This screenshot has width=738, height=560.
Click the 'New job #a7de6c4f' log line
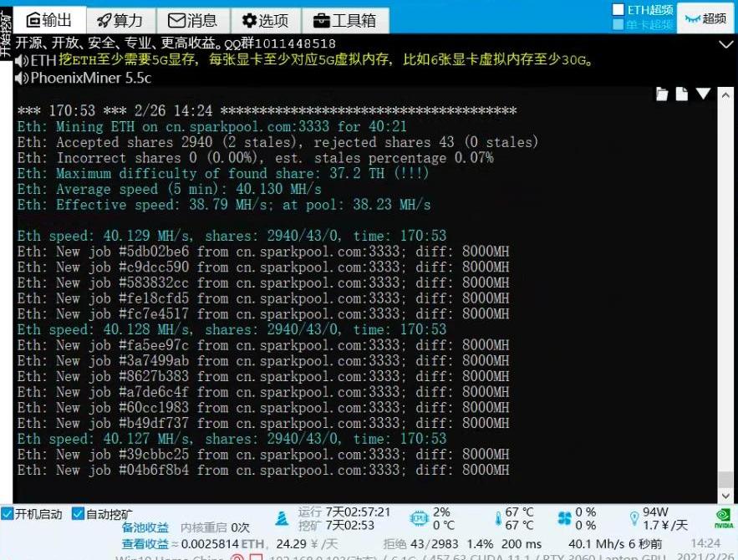(x=263, y=392)
